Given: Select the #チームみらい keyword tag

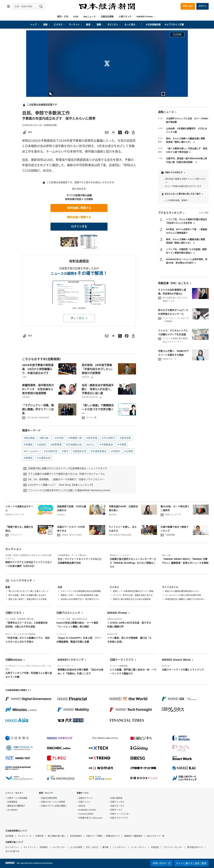Looking at the screenshot, I should point(31,451).
